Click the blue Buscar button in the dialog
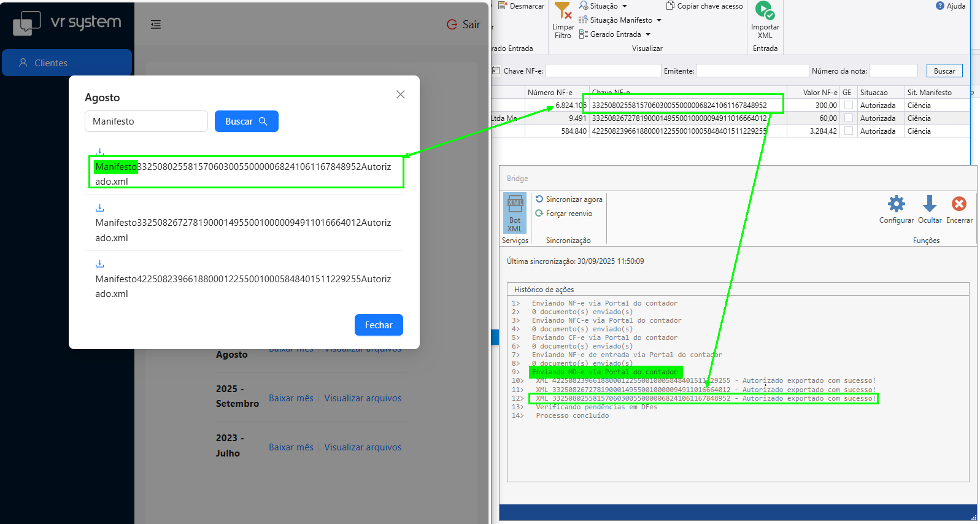This screenshot has width=980, height=524. (x=246, y=121)
